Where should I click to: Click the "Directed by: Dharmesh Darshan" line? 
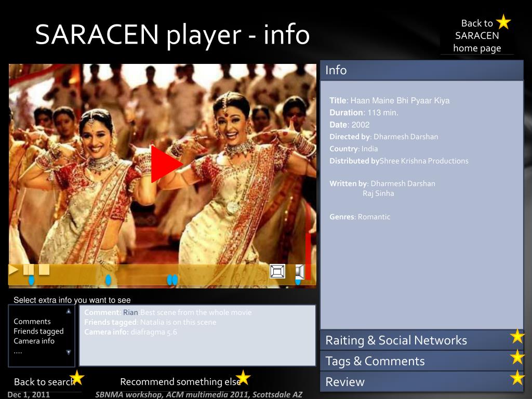pos(384,137)
